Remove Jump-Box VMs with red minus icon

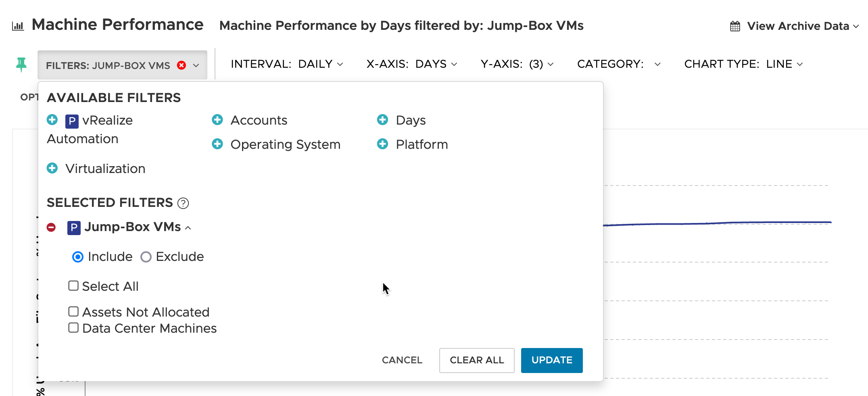point(51,227)
